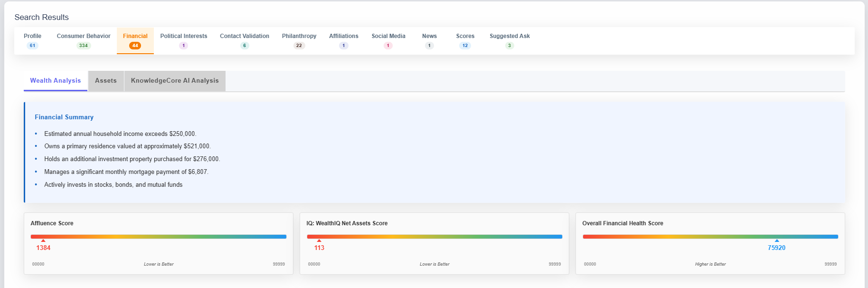
Task: Select the Wealth Analysis sub-tab
Action: tap(56, 81)
